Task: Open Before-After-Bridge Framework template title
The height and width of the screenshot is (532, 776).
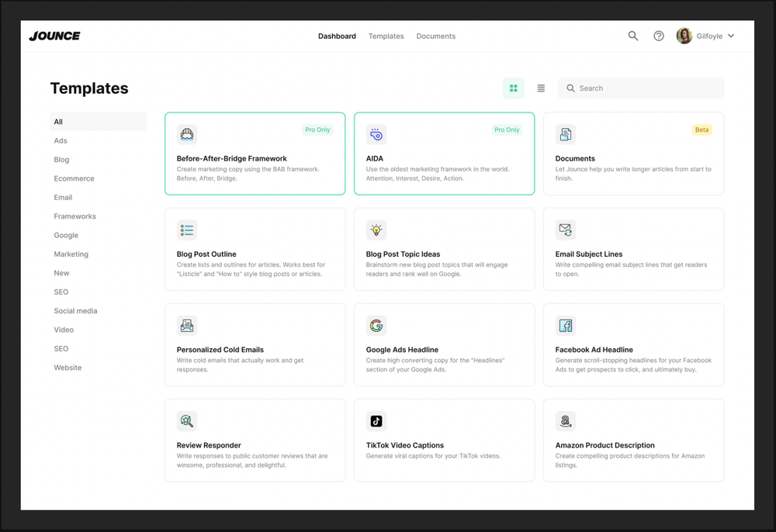Action: [231, 158]
